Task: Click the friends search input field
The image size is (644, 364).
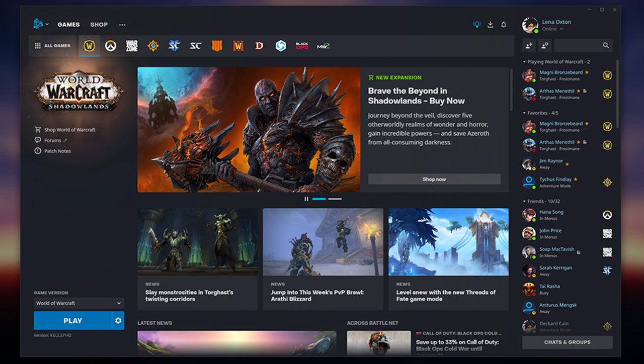Action: [x=578, y=45]
